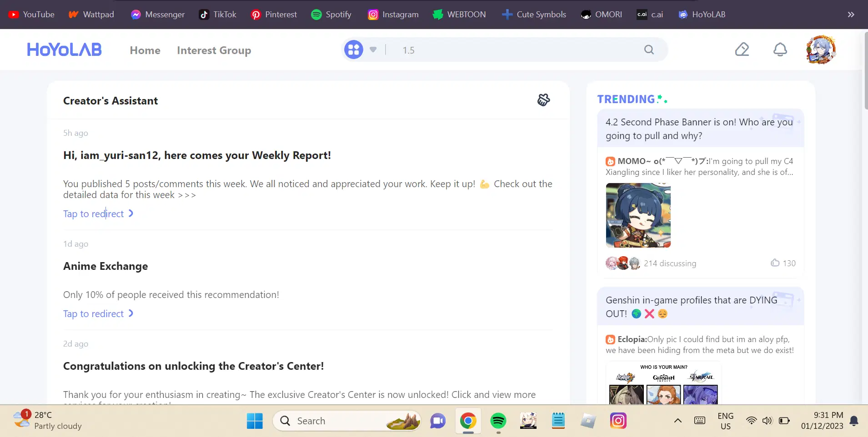Image resolution: width=868 pixels, height=437 pixels.
Task: Open the game selector grid icon
Action: 353,50
